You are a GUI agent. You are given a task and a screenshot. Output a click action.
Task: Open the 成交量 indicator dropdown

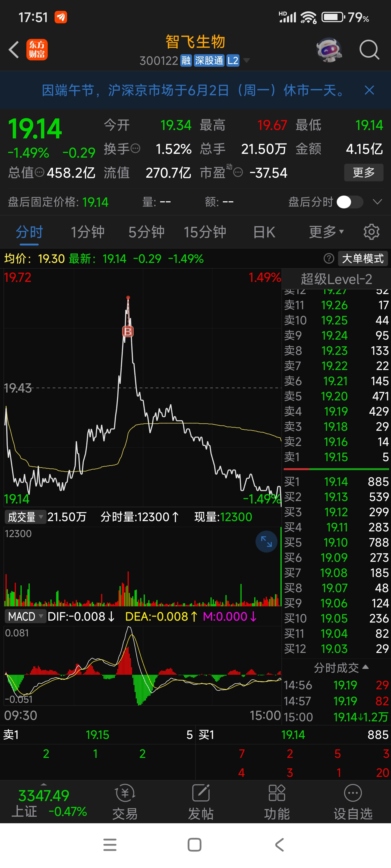[x=25, y=517]
